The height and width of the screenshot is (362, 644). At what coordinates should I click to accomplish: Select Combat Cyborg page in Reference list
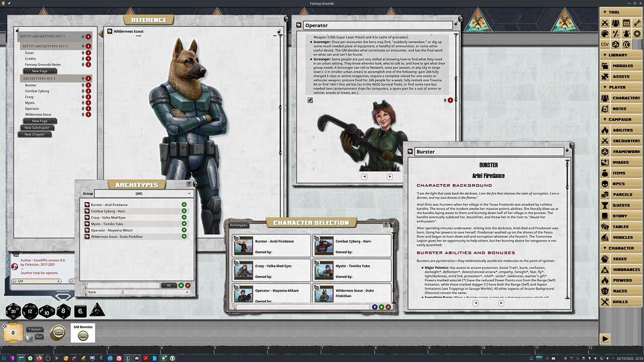pyautogui.click(x=37, y=91)
